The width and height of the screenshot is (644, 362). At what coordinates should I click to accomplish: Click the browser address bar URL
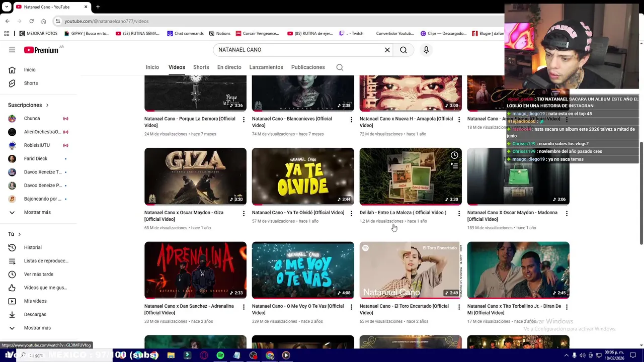point(107,21)
